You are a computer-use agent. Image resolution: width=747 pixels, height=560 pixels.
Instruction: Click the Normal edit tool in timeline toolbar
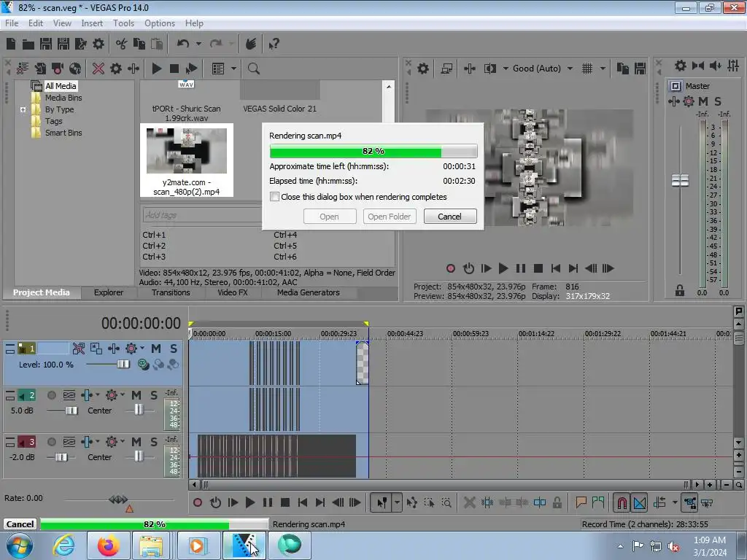pyautogui.click(x=382, y=502)
